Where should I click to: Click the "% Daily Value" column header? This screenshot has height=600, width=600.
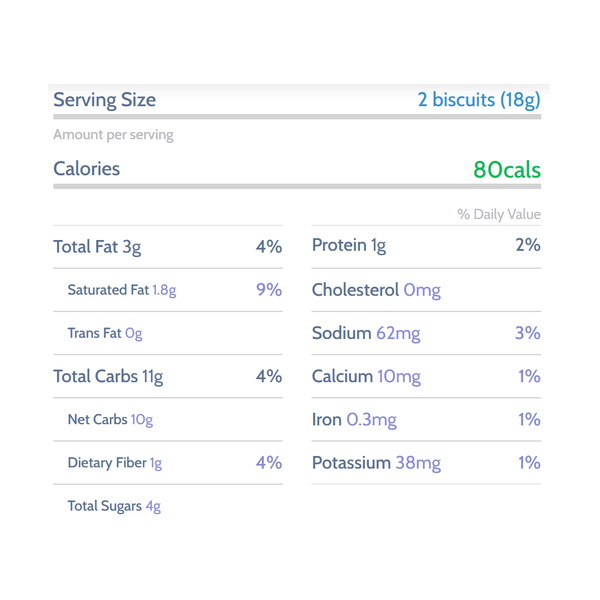click(499, 214)
